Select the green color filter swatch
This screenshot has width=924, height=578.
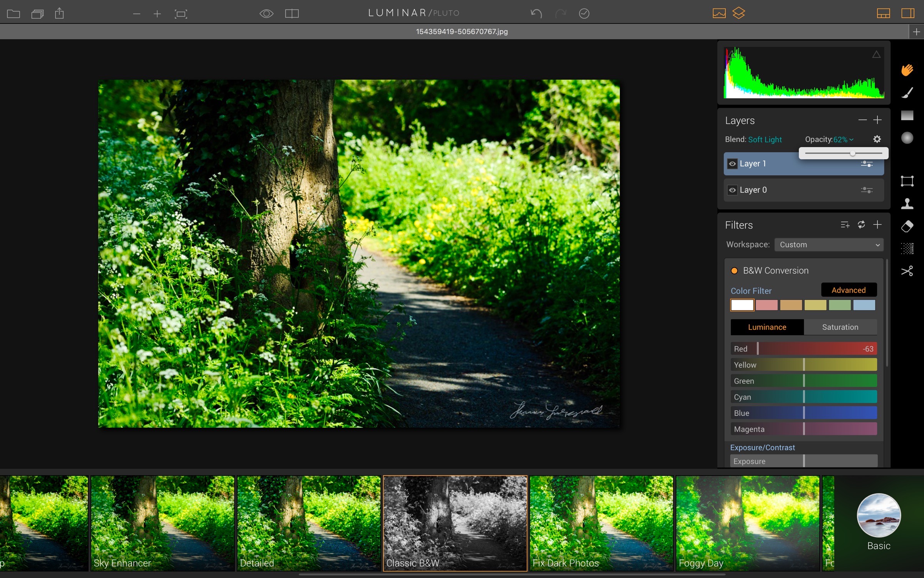pyautogui.click(x=840, y=305)
